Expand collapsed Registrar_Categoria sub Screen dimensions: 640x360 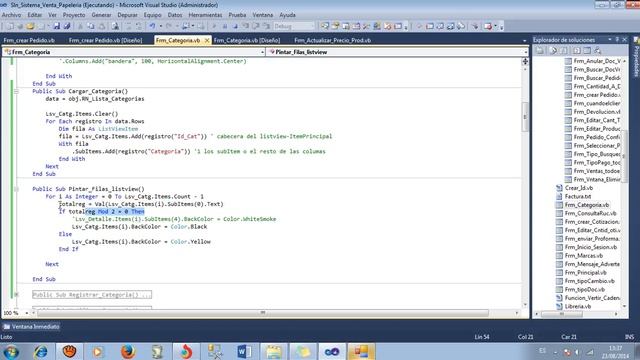(16, 294)
